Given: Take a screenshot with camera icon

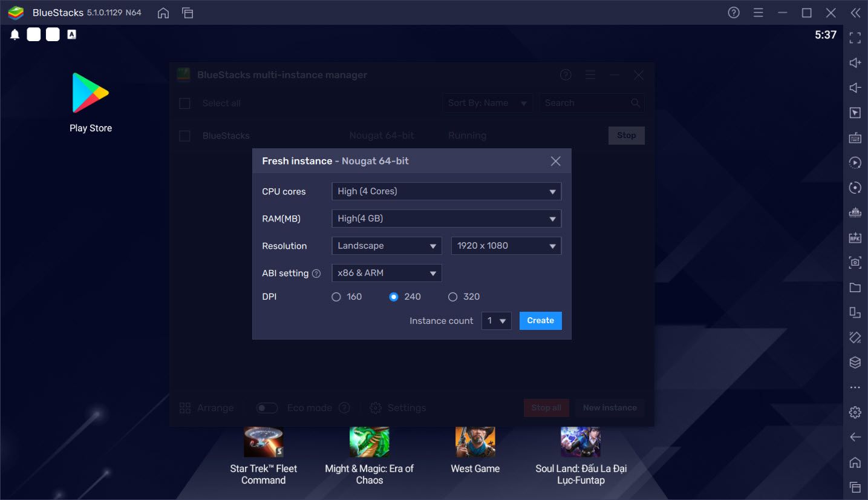Looking at the screenshot, I should tap(855, 263).
